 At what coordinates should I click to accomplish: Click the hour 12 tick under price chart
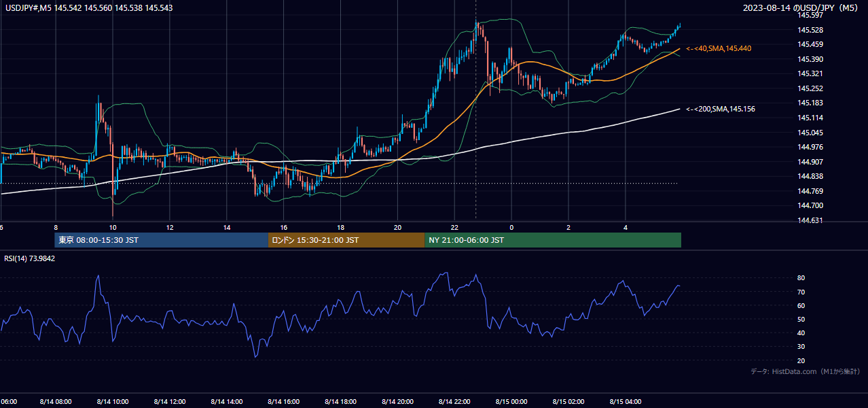(x=170, y=227)
